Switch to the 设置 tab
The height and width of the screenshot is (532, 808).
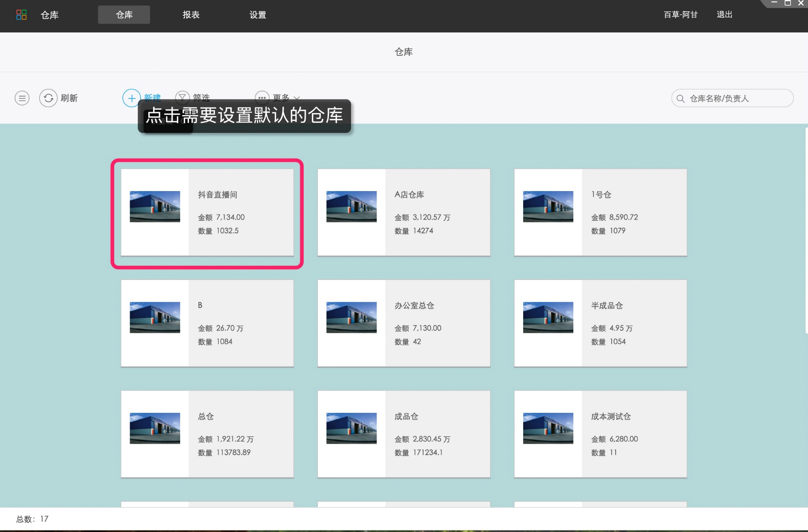(x=258, y=15)
